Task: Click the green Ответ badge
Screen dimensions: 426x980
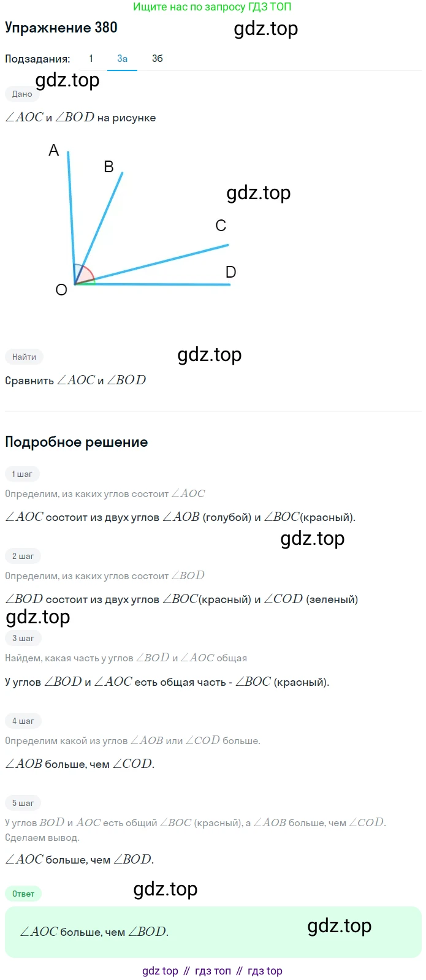Action: tap(23, 894)
